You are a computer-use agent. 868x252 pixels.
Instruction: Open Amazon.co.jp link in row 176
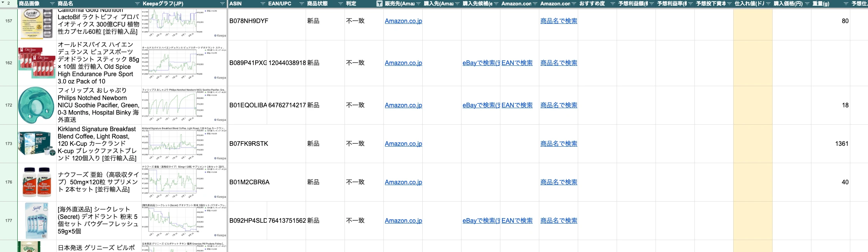[x=403, y=182]
